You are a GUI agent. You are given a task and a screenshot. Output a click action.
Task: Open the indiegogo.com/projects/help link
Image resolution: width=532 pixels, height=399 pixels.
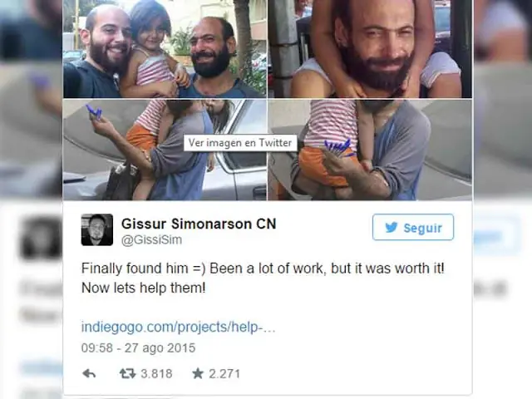click(x=178, y=327)
